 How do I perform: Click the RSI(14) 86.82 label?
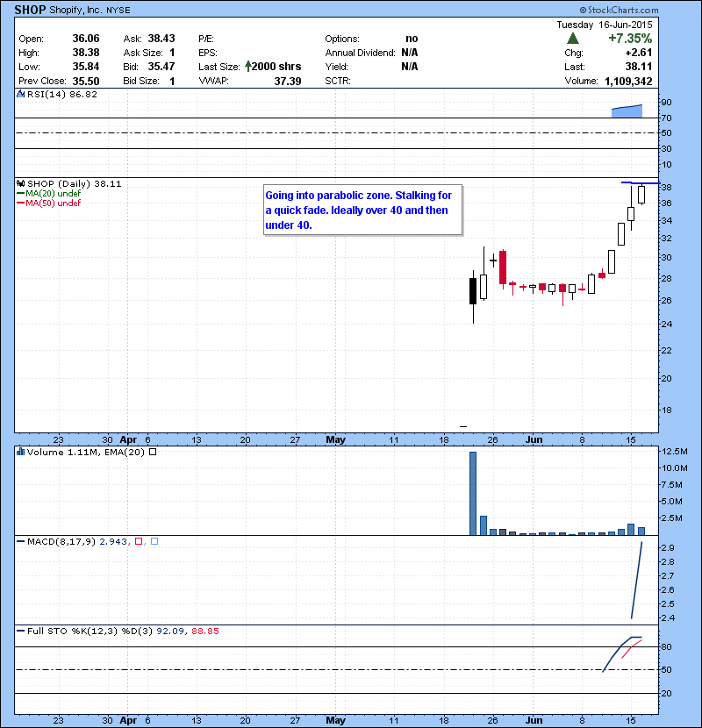click(62, 94)
